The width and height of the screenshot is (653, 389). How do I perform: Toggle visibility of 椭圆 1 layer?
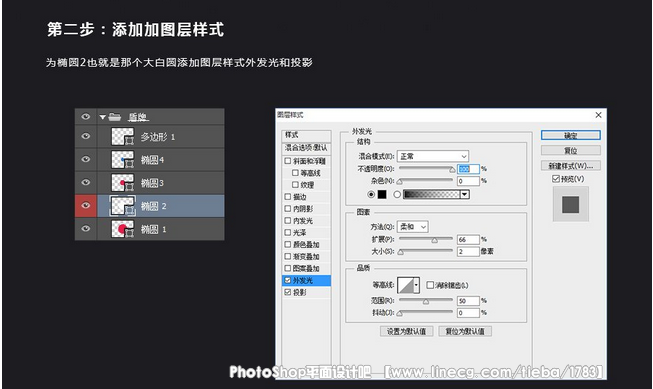86,229
